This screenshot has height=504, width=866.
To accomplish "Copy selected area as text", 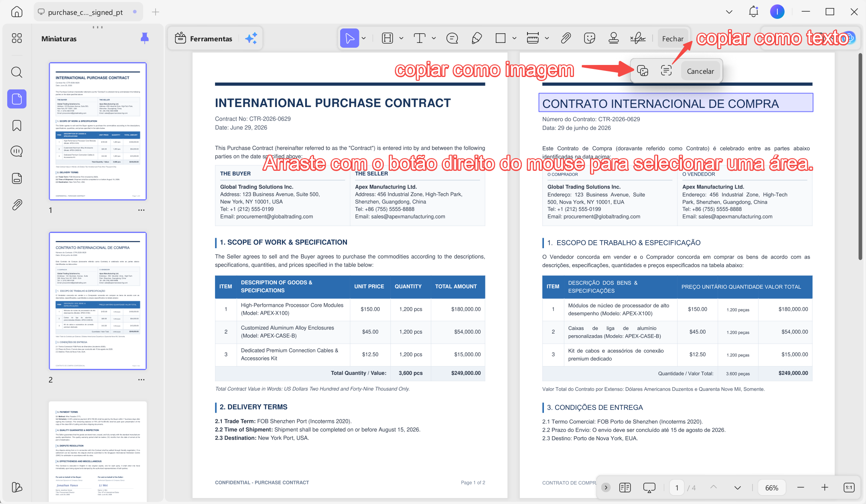I will 666,71.
